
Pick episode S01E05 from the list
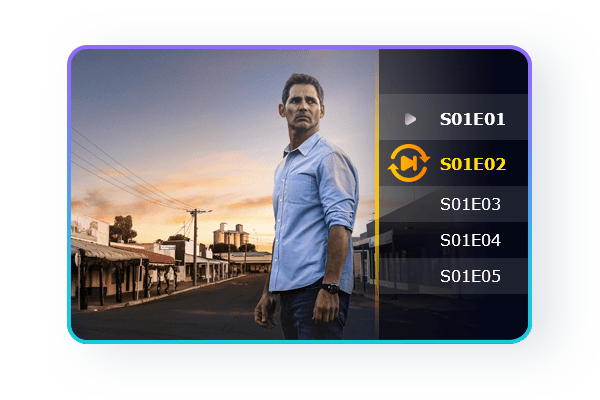[453, 276]
